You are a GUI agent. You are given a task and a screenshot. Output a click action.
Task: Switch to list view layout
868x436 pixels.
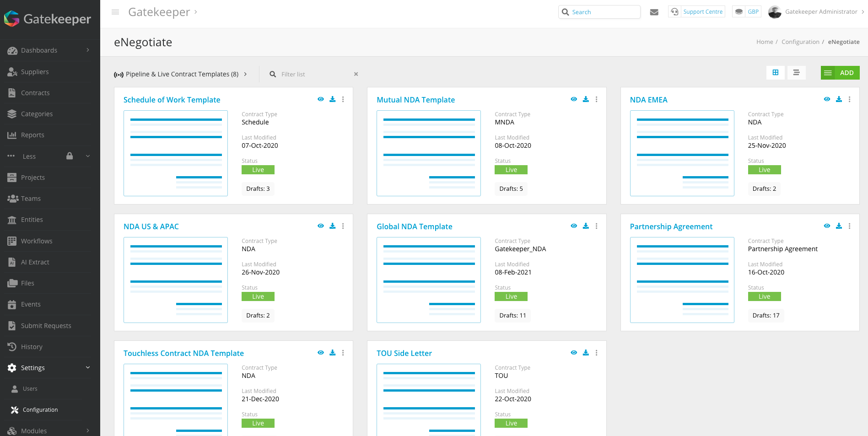[x=797, y=73]
